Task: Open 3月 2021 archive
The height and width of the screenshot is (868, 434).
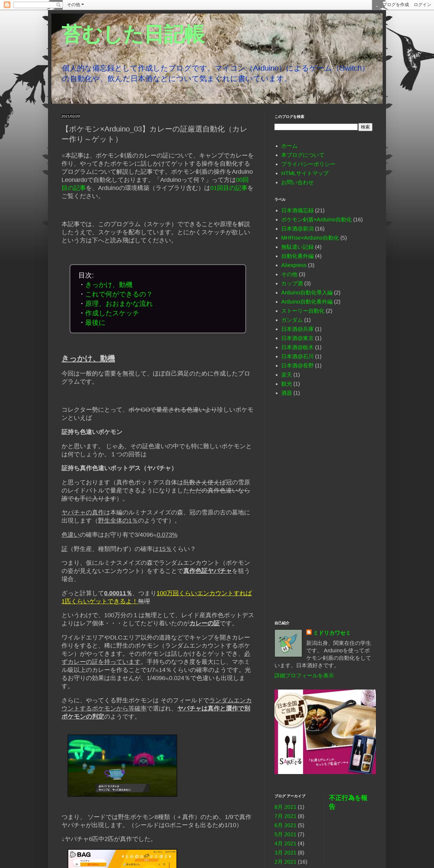Action: tap(285, 853)
